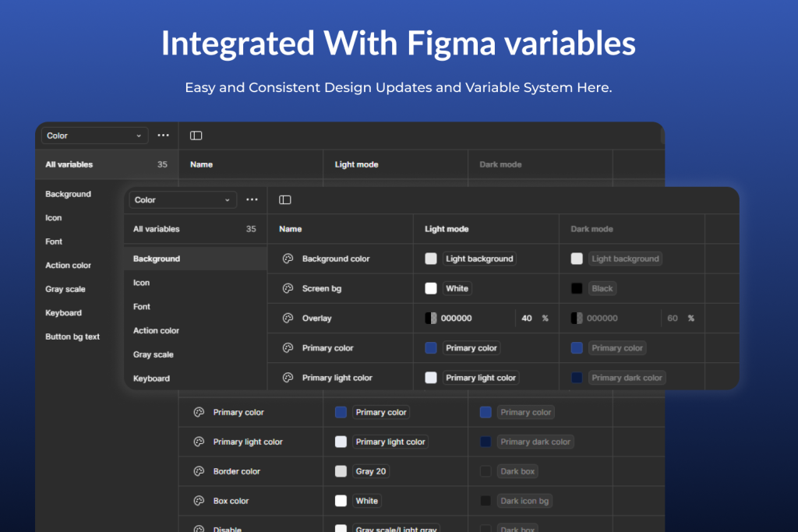Open the Color collection dropdown in front panel
This screenshot has width=798, height=532.
tap(182, 200)
